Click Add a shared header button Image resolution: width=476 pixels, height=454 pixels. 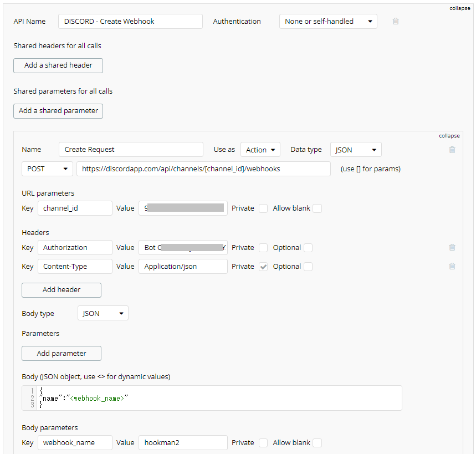click(x=58, y=65)
